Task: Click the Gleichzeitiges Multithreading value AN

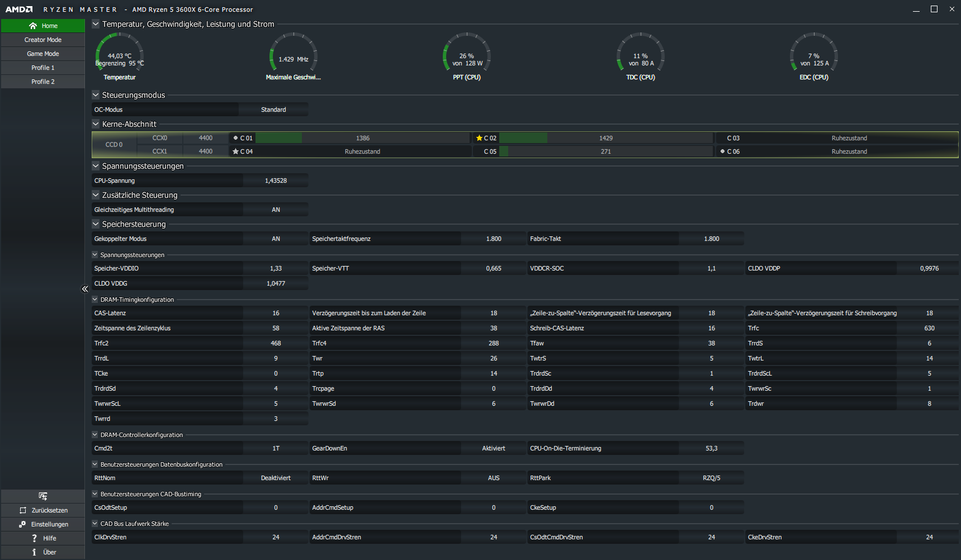Action: coord(276,210)
